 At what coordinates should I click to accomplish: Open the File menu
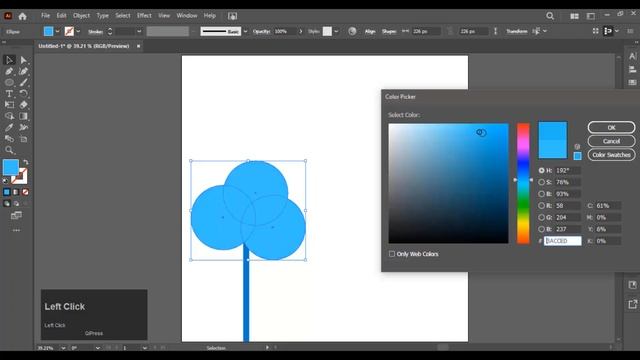coord(45,16)
